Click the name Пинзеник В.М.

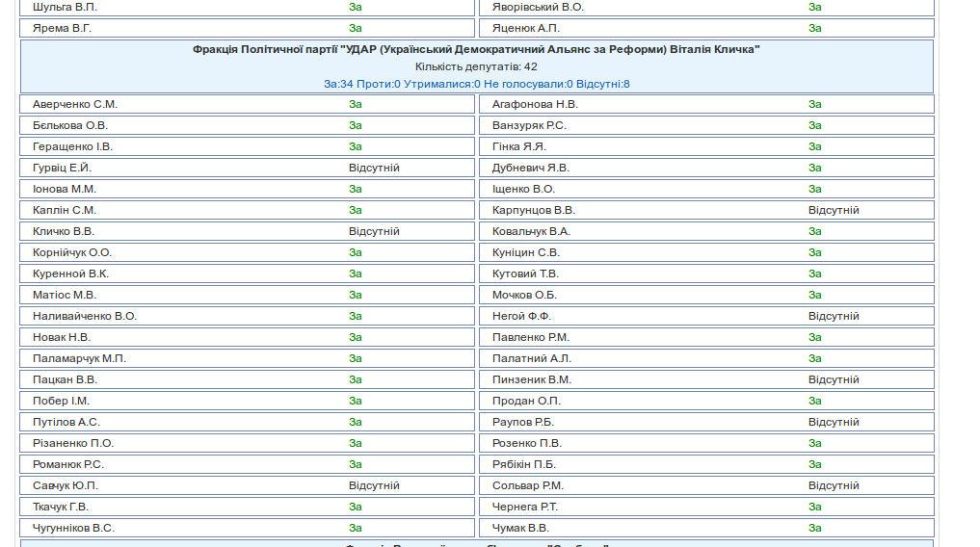[x=531, y=380]
